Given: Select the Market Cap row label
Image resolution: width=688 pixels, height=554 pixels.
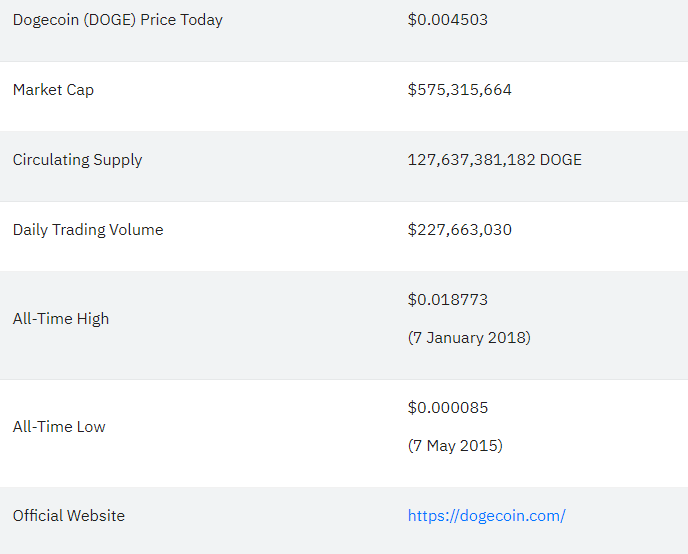Looking at the screenshot, I should coord(53,90).
